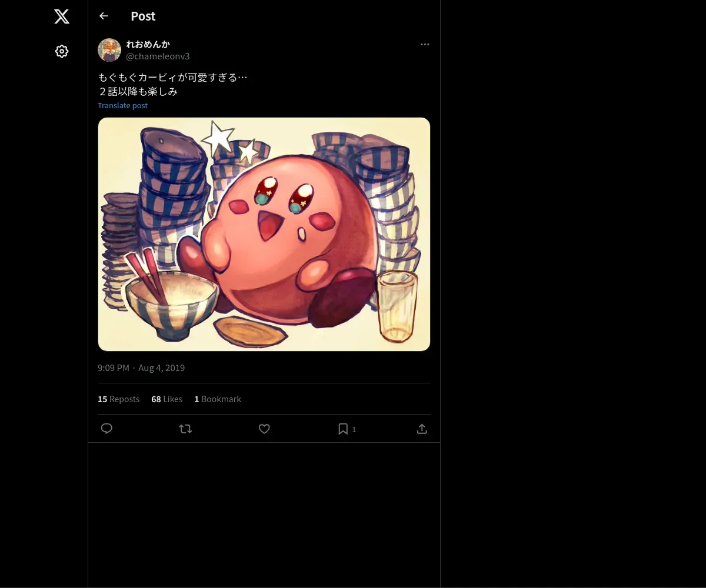Image resolution: width=706 pixels, height=588 pixels.
Task: Click the X logo icon
Action: 62,16
